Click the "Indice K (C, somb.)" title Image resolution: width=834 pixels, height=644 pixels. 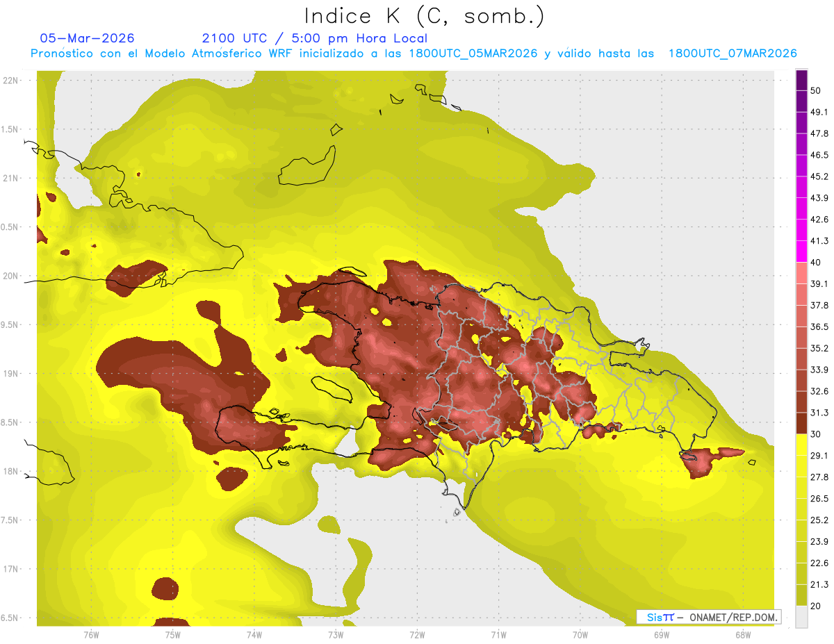click(x=424, y=16)
